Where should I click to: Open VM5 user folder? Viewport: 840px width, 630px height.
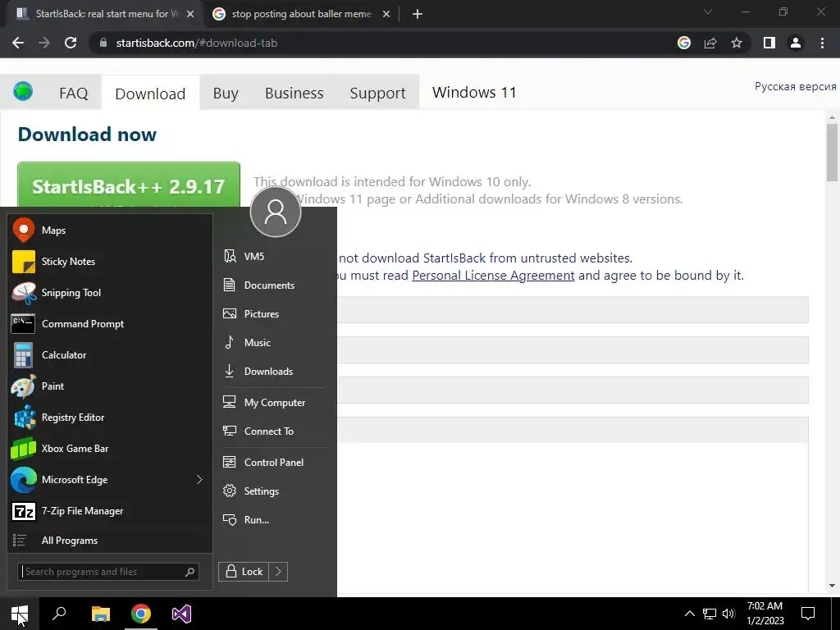click(273, 256)
